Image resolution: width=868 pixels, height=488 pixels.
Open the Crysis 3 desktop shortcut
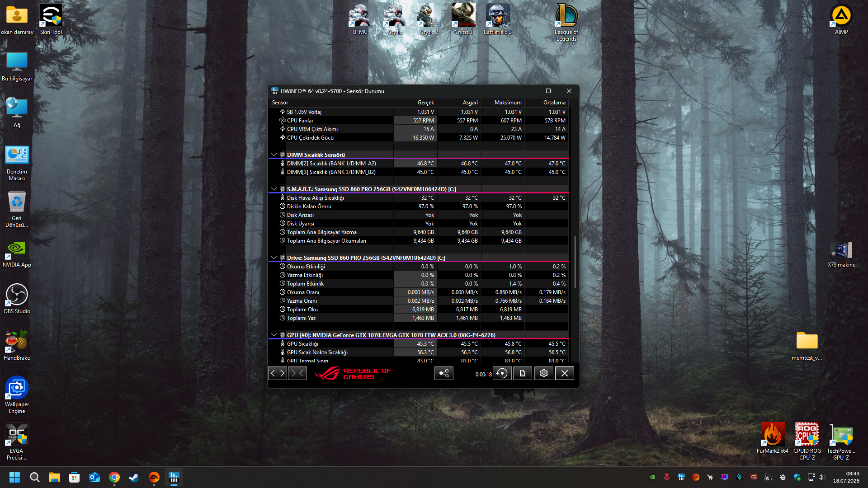click(x=463, y=19)
